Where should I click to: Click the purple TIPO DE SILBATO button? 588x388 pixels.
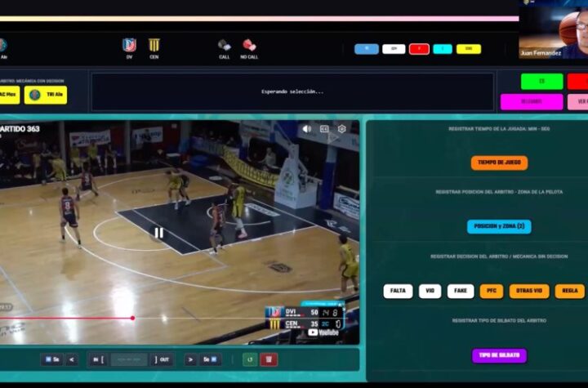(x=499, y=355)
